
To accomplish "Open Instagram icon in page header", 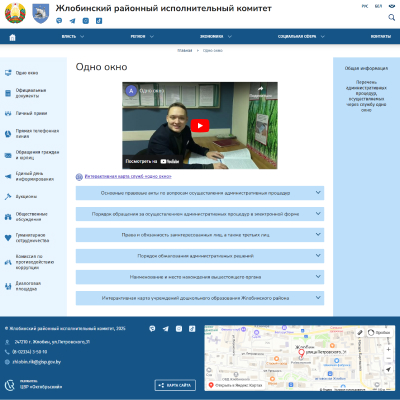I will (86, 21).
